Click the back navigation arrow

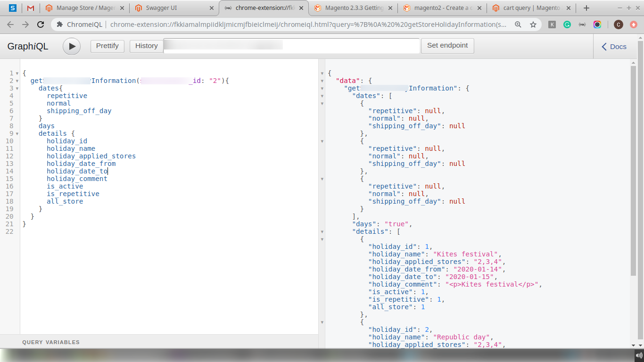10,25
